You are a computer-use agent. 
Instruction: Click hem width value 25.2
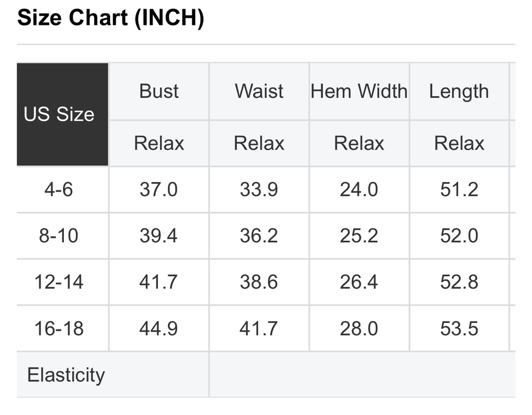click(x=359, y=236)
